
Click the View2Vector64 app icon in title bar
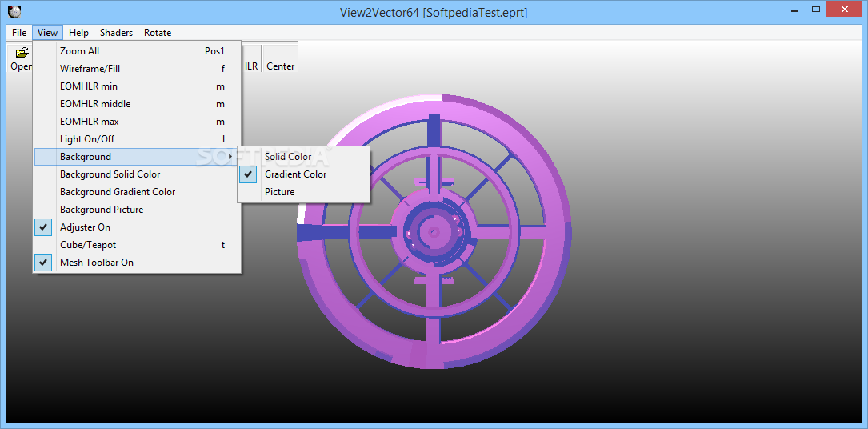tap(14, 11)
